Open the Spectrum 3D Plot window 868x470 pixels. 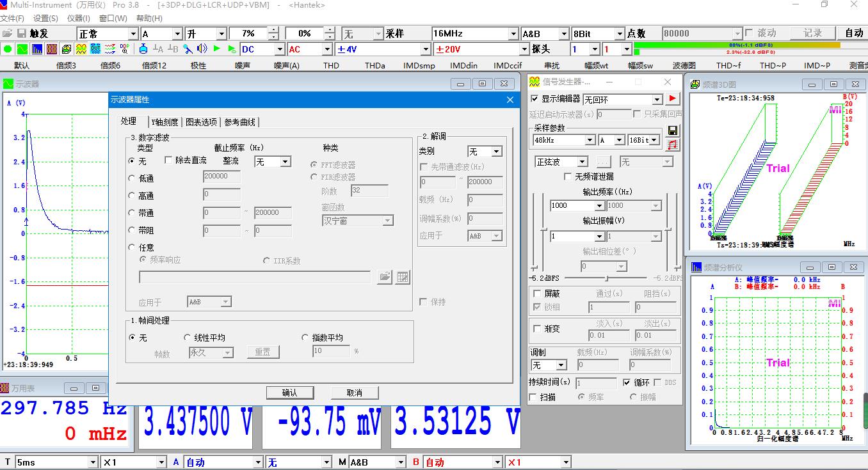click(x=66, y=49)
